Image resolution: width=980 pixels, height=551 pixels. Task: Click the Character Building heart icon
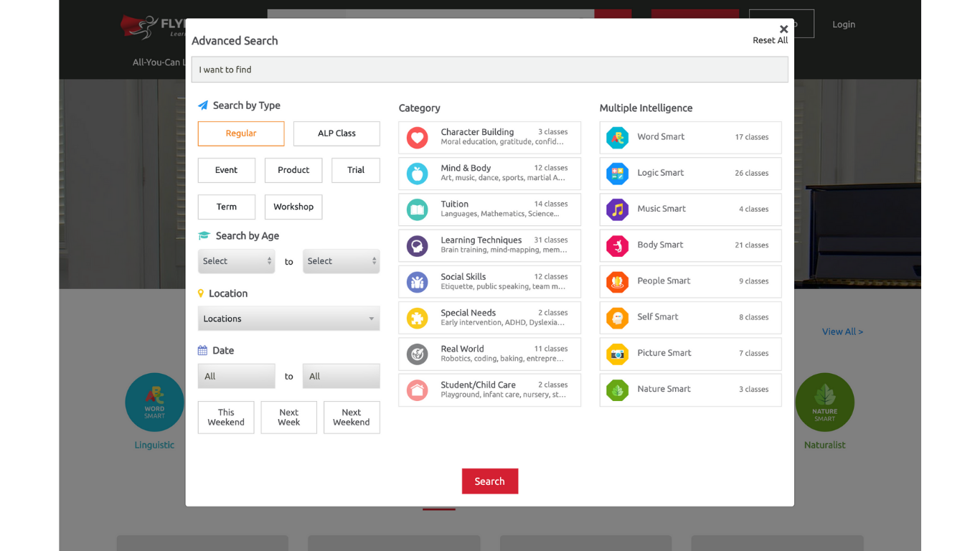(x=418, y=138)
